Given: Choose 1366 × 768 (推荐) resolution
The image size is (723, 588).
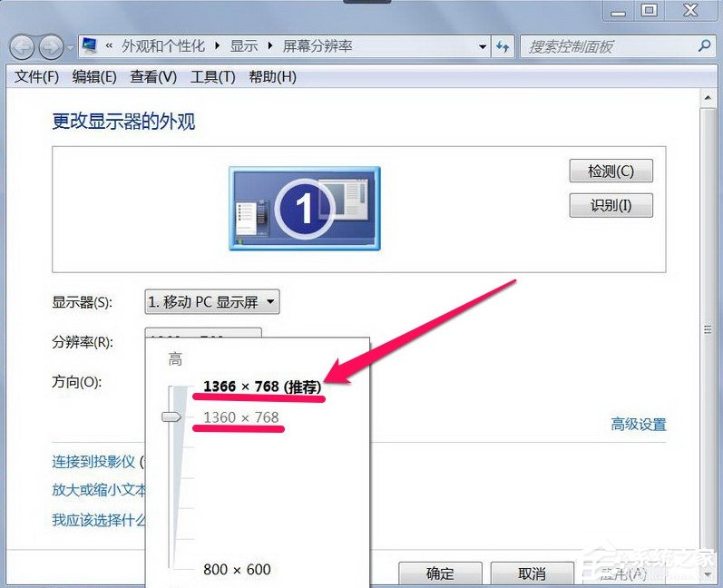Looking at the screenshot, I should point(262,387).
